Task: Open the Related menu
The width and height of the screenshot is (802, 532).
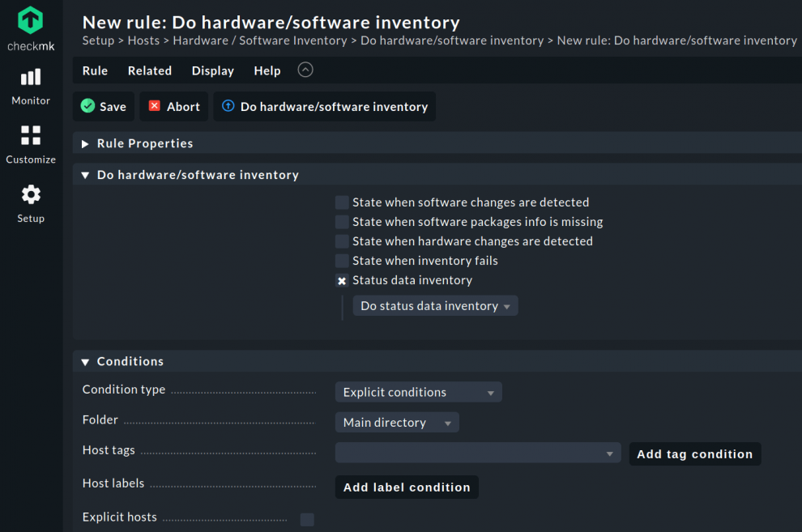Action: pos(149,70)
